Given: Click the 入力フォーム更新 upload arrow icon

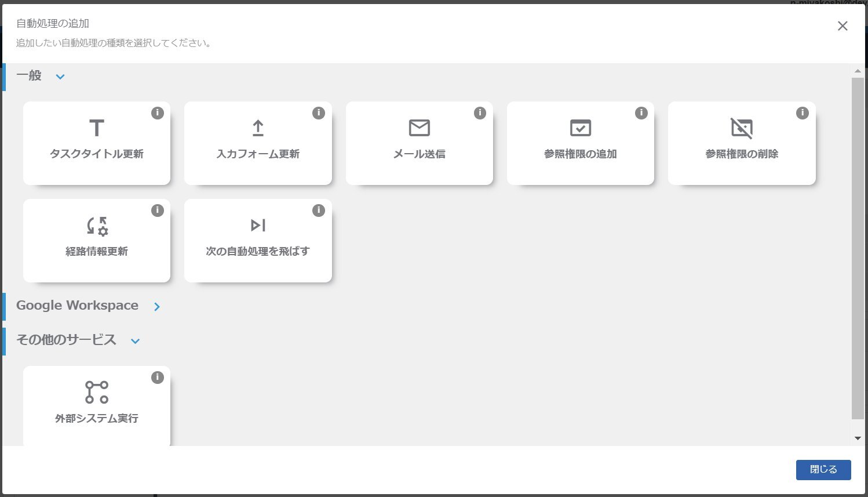Looking at the screenshot, I should point(258,128).
